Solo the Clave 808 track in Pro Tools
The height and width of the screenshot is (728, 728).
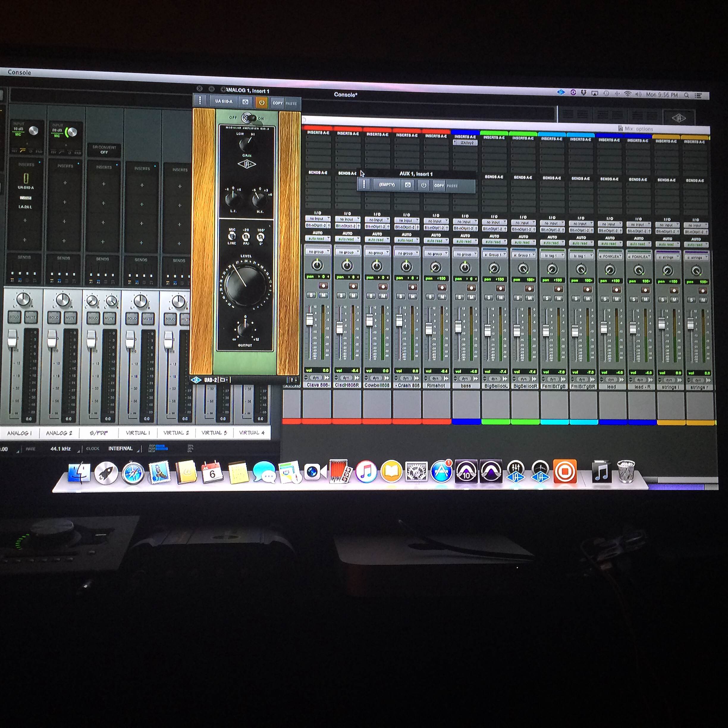311,295
